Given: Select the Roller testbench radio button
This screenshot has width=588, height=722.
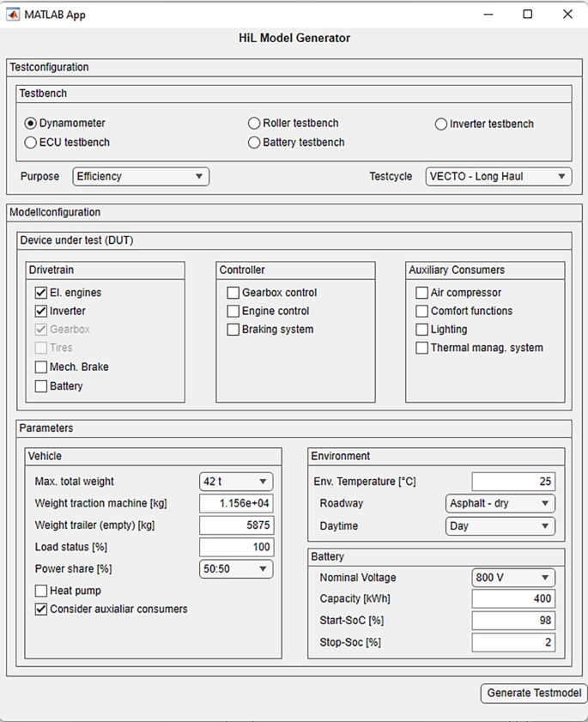Looking at the screenshot, I should tap(255, 124).
